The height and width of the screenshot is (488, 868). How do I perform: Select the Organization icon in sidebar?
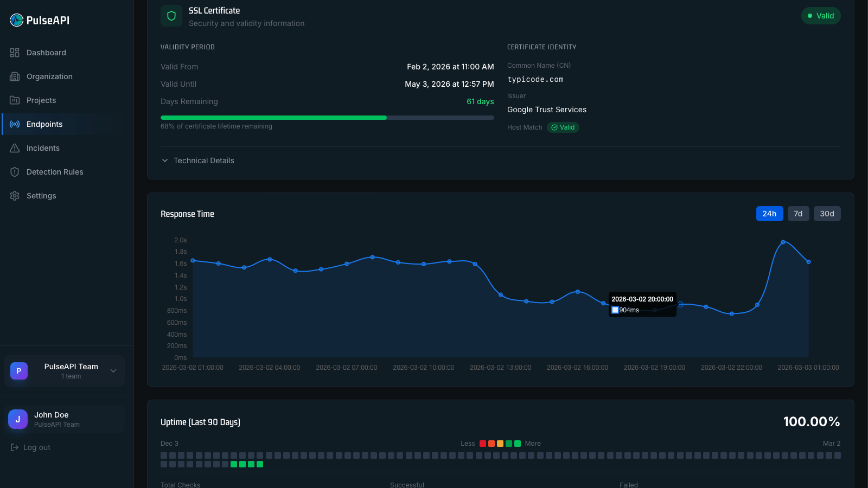pyautogui.click(x=15, y=76)
